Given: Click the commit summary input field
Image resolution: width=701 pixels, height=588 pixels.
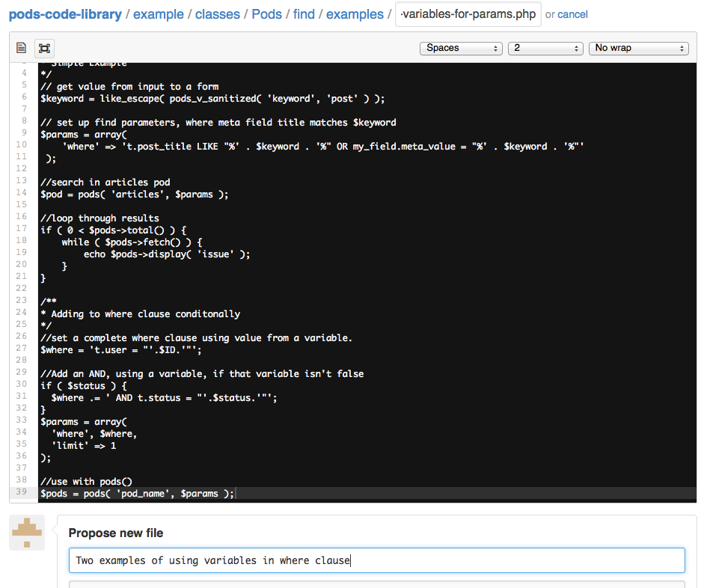Looking at the screenshot, I should [x=377, y=560].
